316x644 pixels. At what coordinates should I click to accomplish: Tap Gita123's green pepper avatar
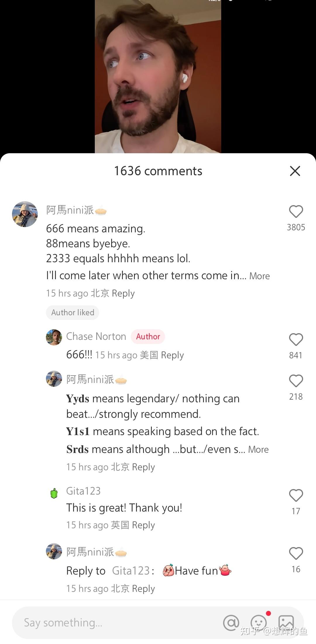pos(54,493)
